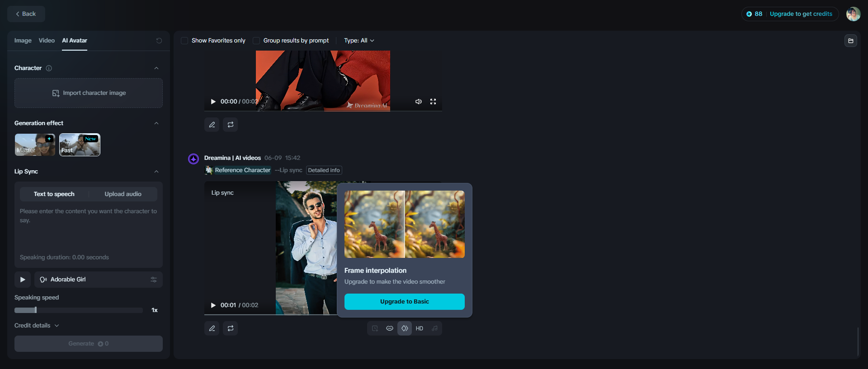Collapse the Generation effect section
868x369 pixels.
[x=156, y=123]
